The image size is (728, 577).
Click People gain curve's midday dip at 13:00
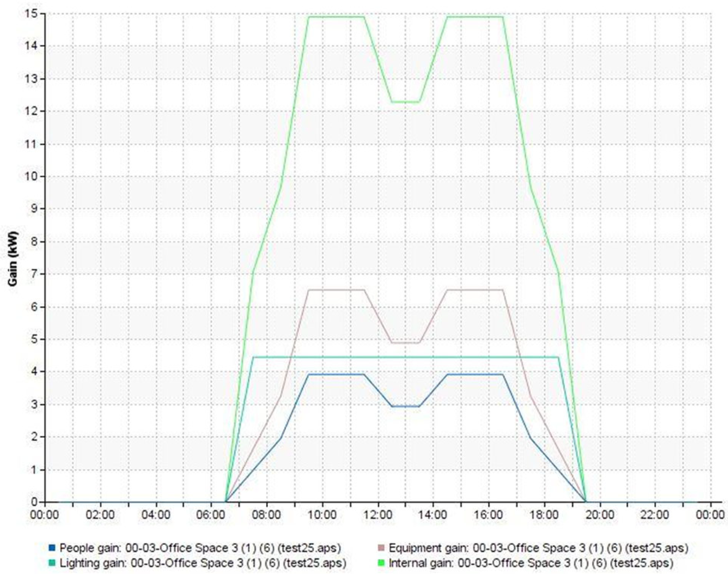click(406, 406)
